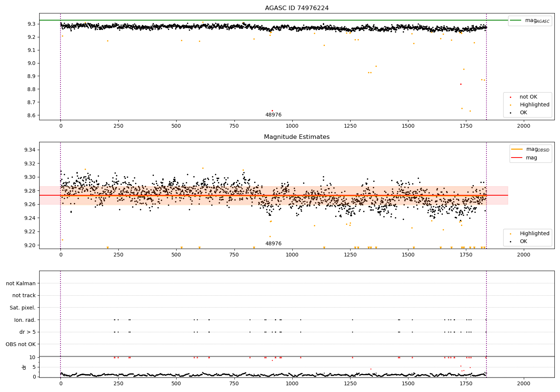Select the orange mag OBSID legend entry
Screen dimensions: 560x392
click(530, 149)
